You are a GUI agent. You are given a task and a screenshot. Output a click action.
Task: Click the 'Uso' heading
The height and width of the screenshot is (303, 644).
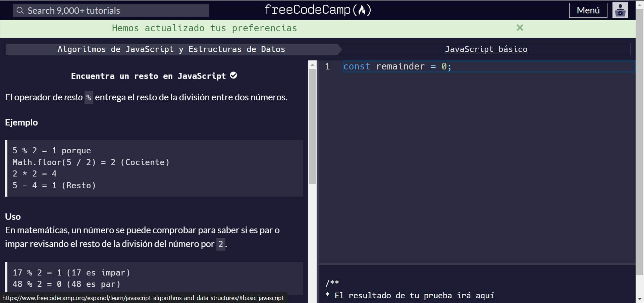13,217
